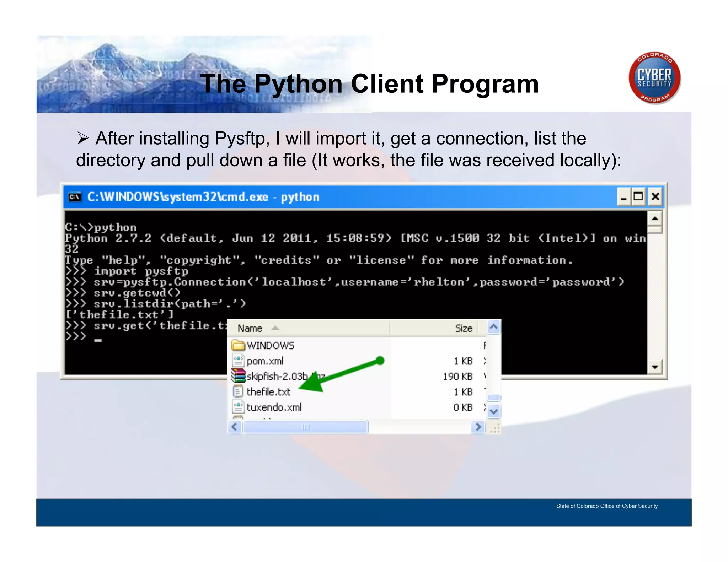The width and height of the screenshot is (728, 562).
Task: Click the pom.xml file name
Action: coord(265,361)
